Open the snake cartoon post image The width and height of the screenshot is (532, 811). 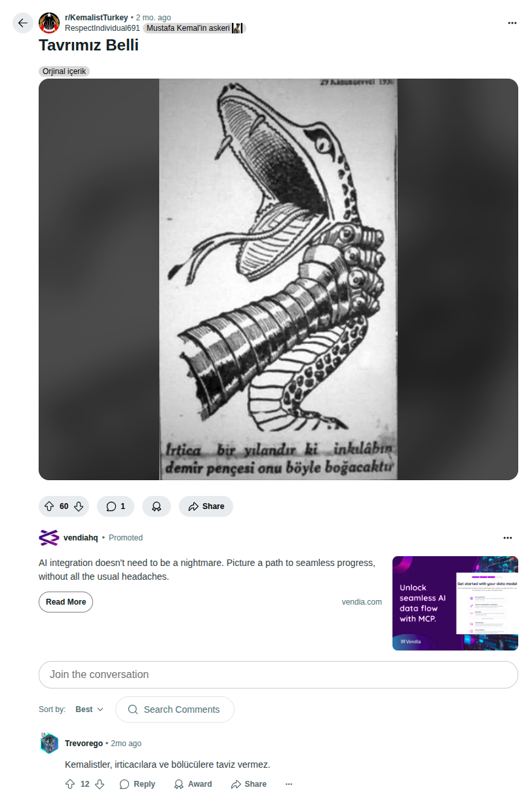278,279
